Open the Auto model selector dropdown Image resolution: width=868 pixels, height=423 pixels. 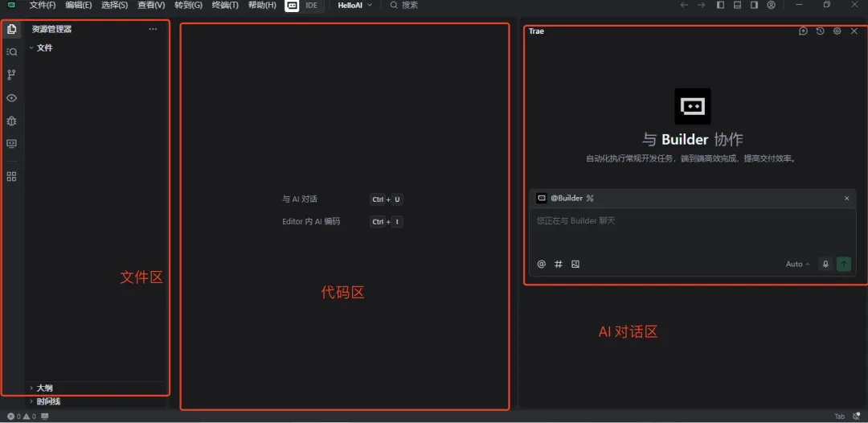pyautogui.click(x=798, y=264)
